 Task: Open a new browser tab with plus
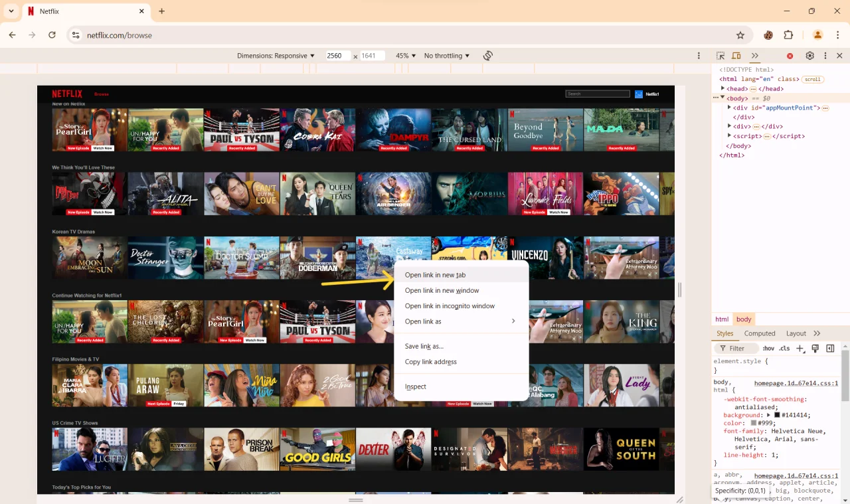161,11
